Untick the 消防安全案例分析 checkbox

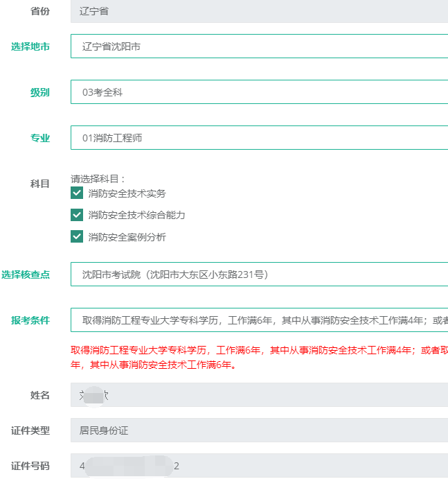click(x=77, y=237)
